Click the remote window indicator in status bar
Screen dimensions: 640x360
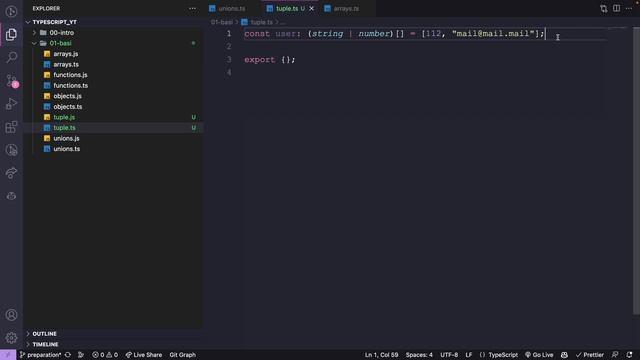coord(8,355)
